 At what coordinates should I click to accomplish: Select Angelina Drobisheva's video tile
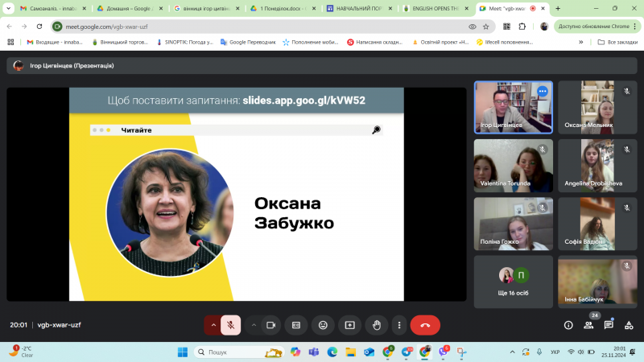pos(597,166)
